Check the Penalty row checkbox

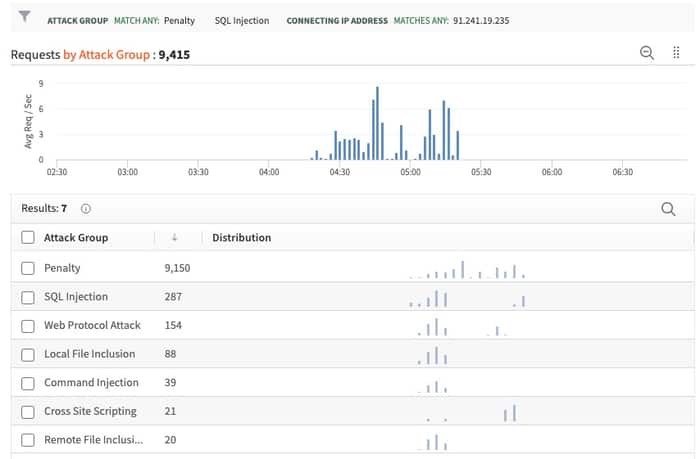tap(28, 268)
